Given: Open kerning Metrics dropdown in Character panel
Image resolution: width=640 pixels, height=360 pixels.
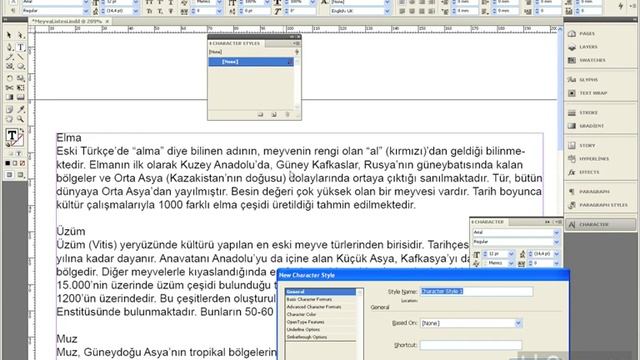Looking at the screenshot, I should [511, 263].
